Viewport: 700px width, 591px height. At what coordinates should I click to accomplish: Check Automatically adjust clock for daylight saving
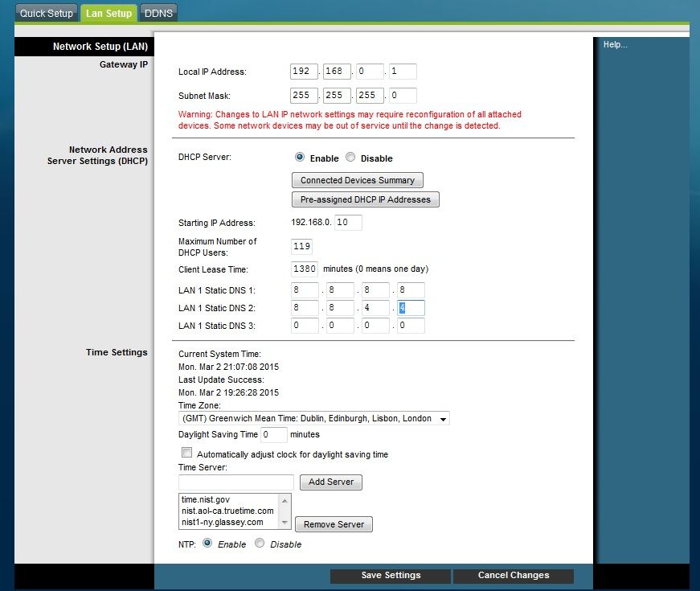coord(186,453)
